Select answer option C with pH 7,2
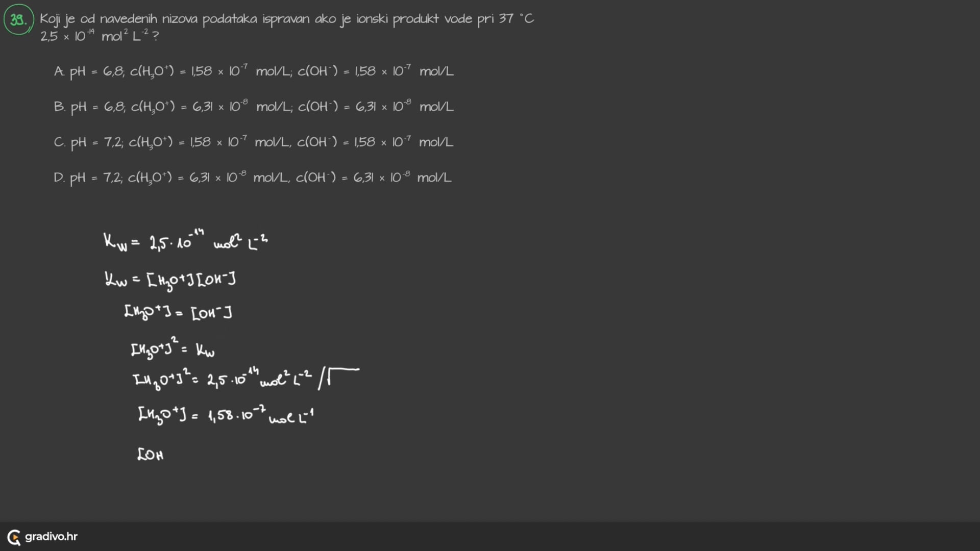 (60, 142)
